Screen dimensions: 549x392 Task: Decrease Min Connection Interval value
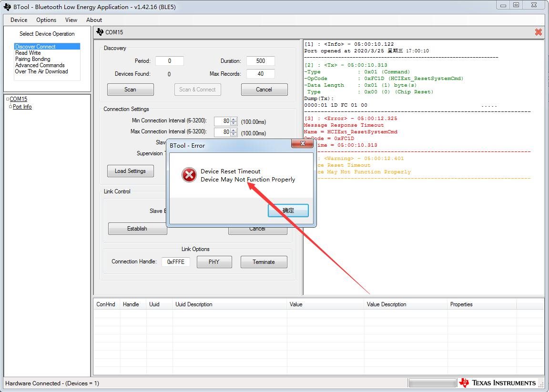234,123
